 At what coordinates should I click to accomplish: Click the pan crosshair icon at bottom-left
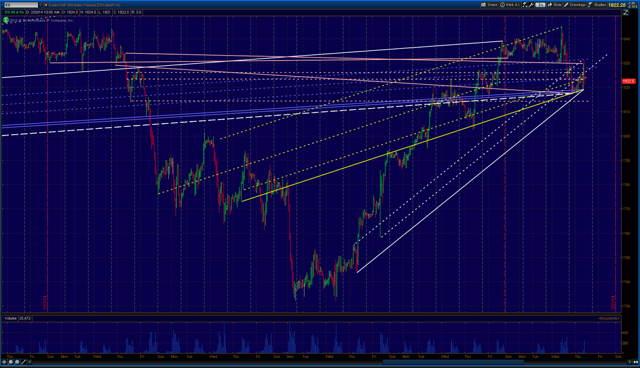click(4, 362)
